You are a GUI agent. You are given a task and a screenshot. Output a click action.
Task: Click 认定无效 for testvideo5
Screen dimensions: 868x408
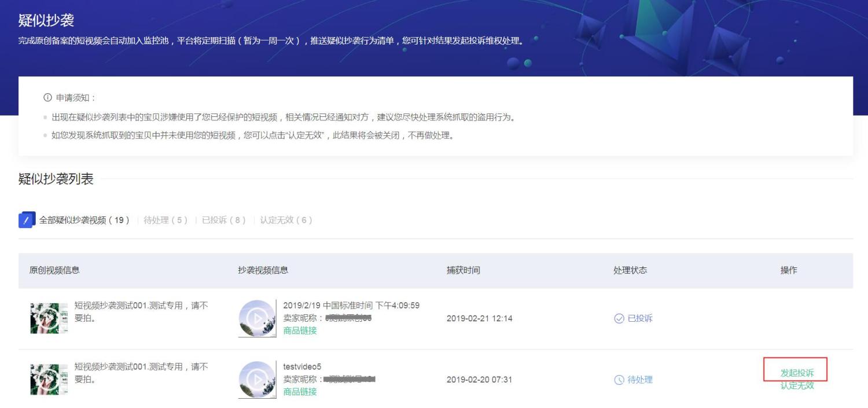(x=797, y=385)
